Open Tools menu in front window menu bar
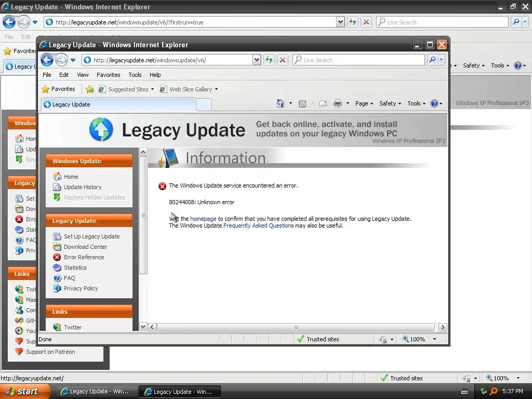Screen dimensions: 532x399 pyautogui.click(x=135, y=75)
